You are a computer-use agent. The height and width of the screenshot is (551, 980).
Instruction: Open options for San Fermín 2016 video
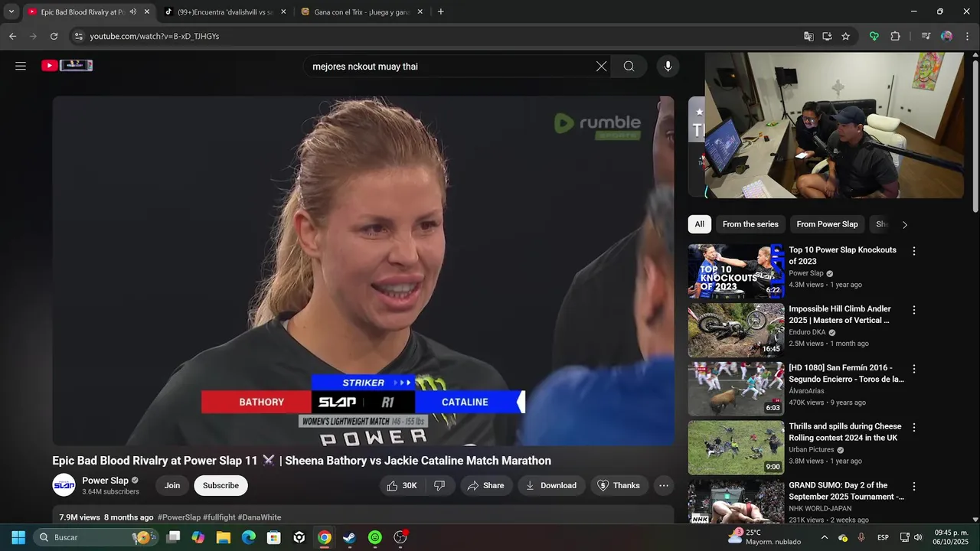point(913,369)
